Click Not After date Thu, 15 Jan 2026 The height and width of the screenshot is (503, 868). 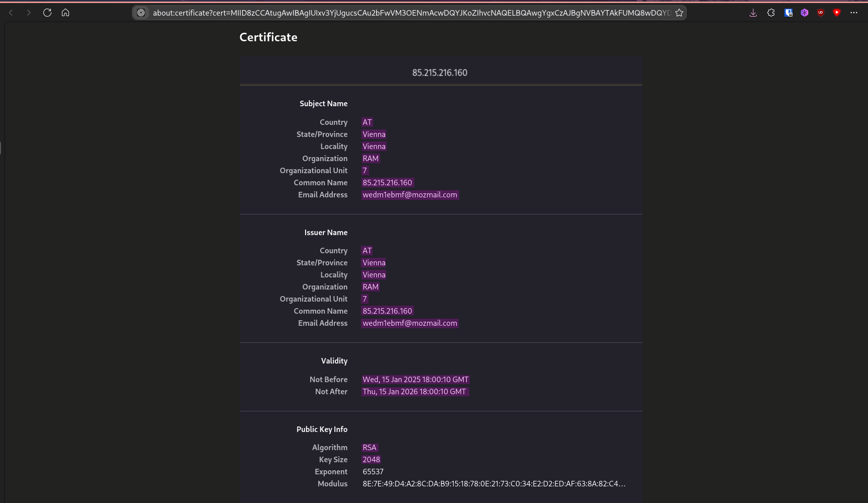[x=415, y=392]
